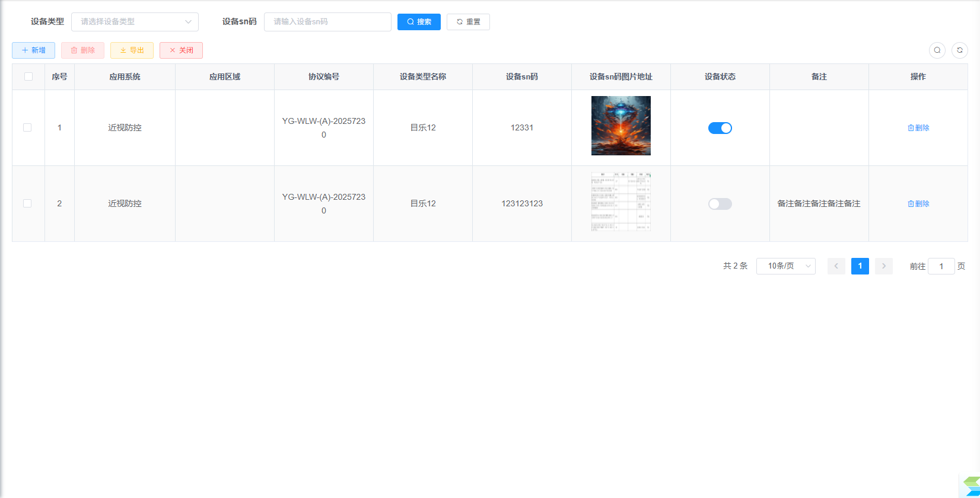
Task: Click the 重置 reset button
Action: pos(468,22)
